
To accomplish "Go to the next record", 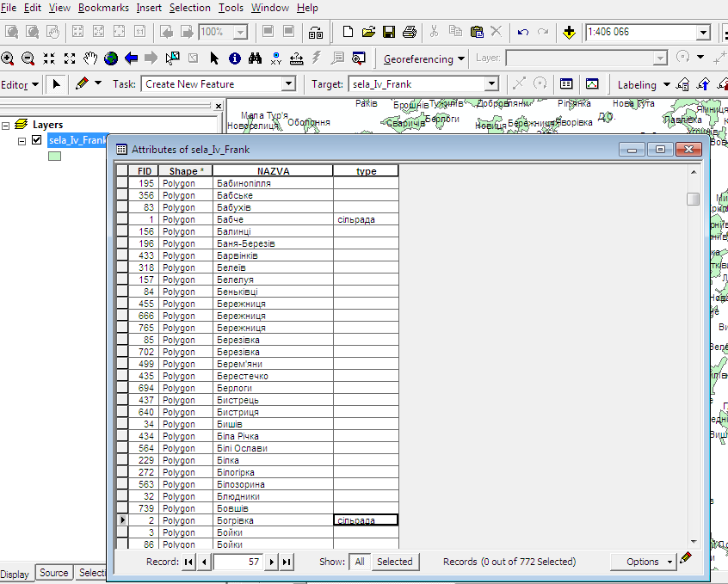I will click(x=272, y=562).
